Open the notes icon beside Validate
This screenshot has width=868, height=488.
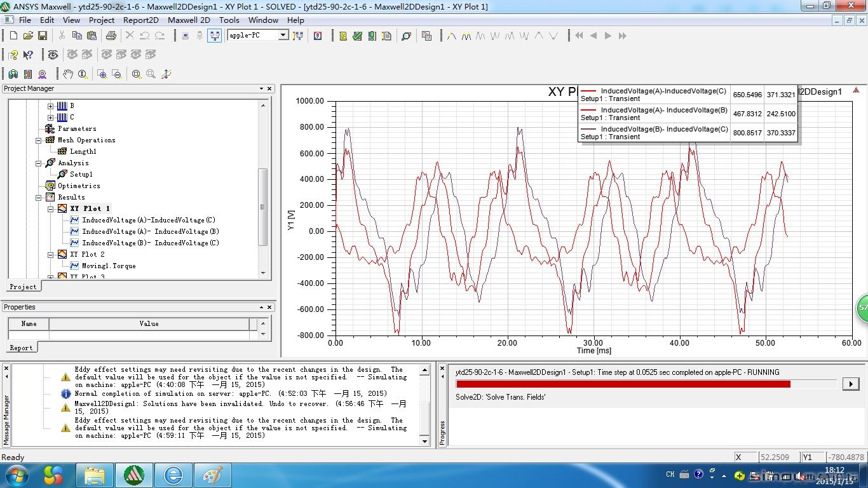342,36
